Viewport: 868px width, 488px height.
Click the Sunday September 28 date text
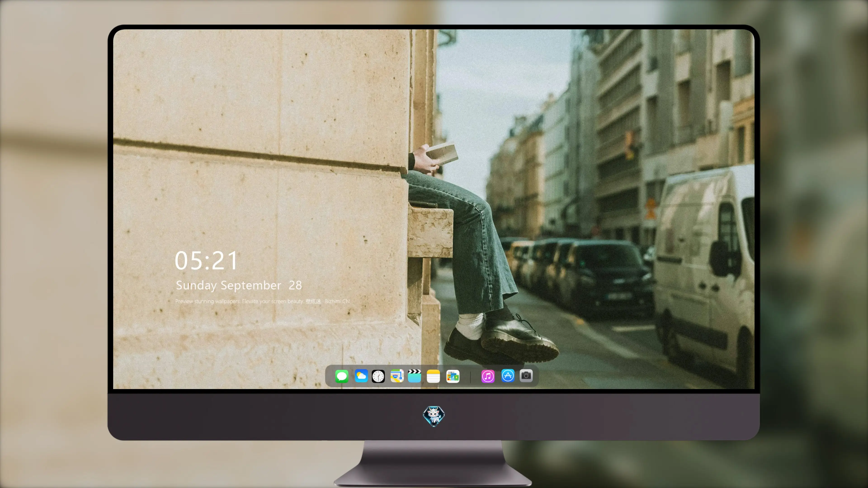(239, 285)
